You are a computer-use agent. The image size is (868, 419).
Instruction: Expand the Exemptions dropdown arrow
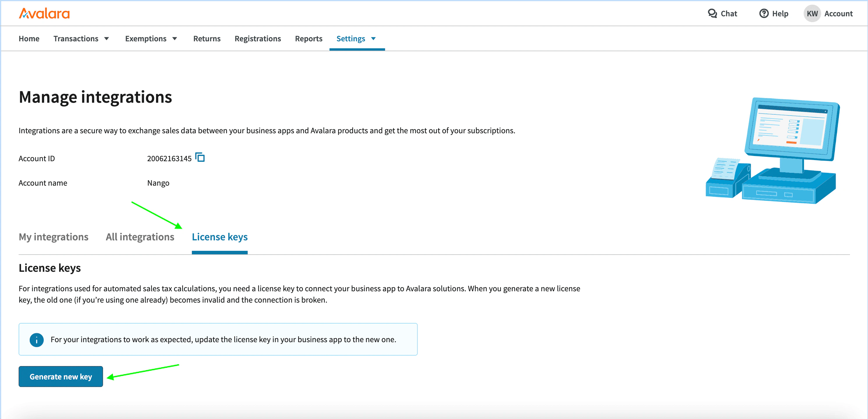tap(175, 39)
